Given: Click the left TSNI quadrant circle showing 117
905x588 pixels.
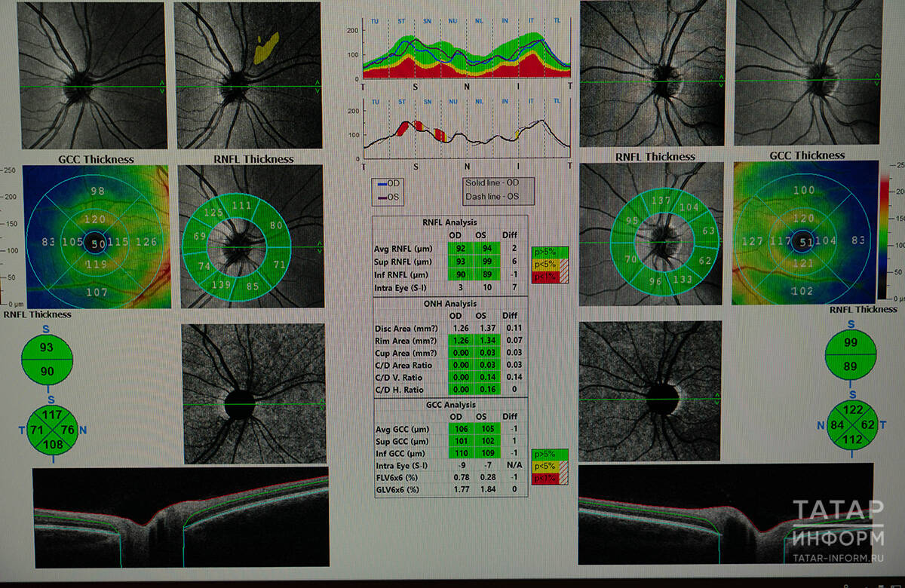Looking at the screenshot, I should pyautogui.click(x=52, y=415).
